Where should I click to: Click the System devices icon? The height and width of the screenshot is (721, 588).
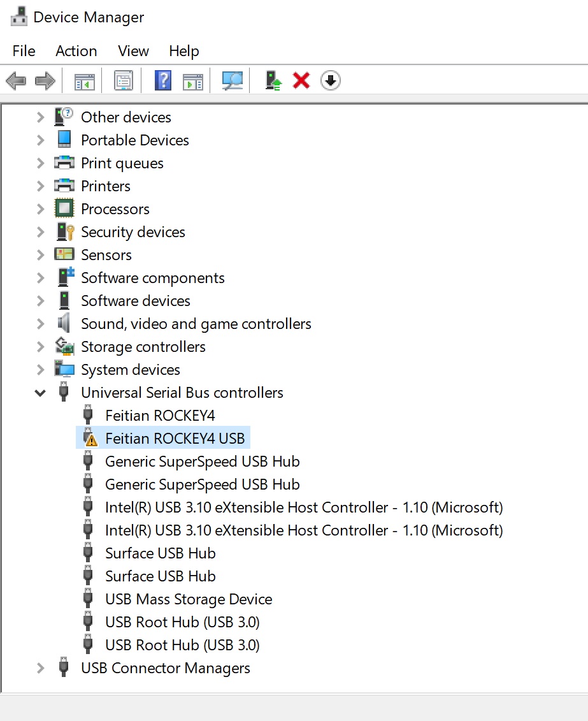pyautogui.click(x=64, y=368)
